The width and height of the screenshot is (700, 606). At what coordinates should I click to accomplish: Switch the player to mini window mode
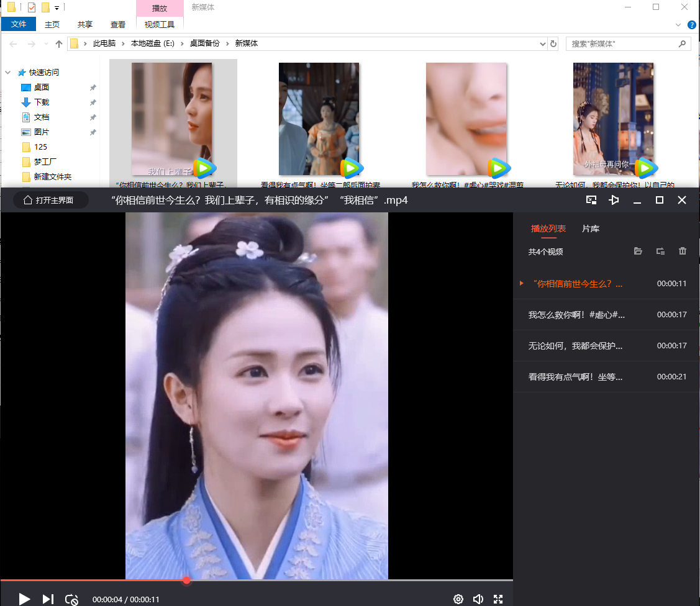(591, 200)
